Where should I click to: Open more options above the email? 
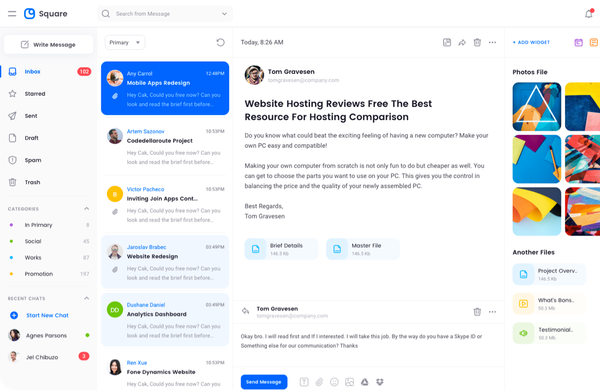pos(492,42)
